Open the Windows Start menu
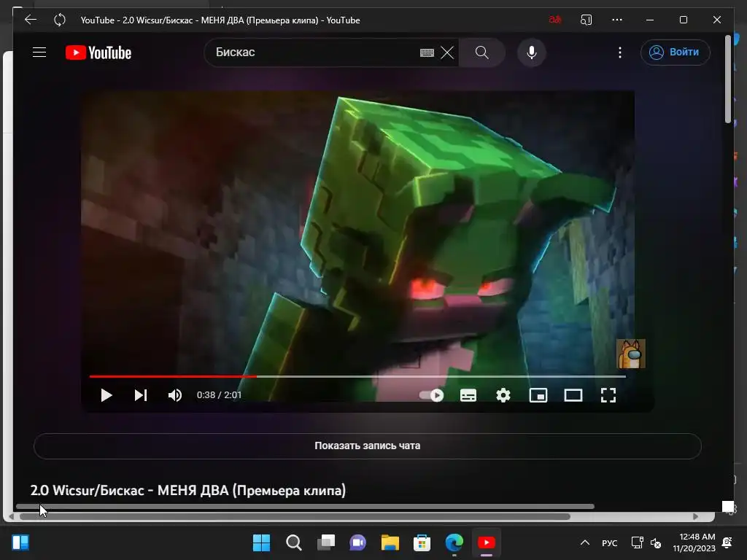Image resolution: width=747 pixels, height=560 pixels. coord(261,542)
